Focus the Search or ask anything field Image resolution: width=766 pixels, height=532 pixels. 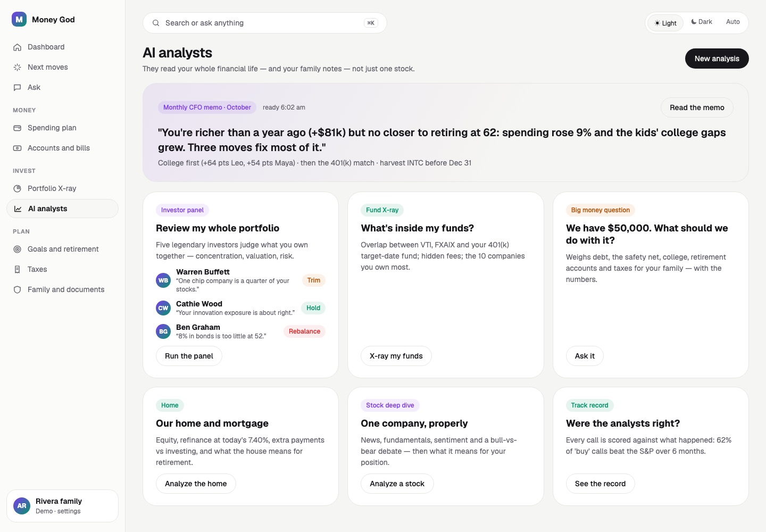click(x=264, y=23)
